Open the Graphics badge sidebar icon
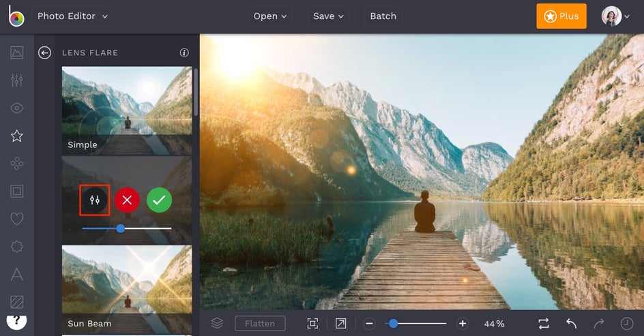 (17, 247)
